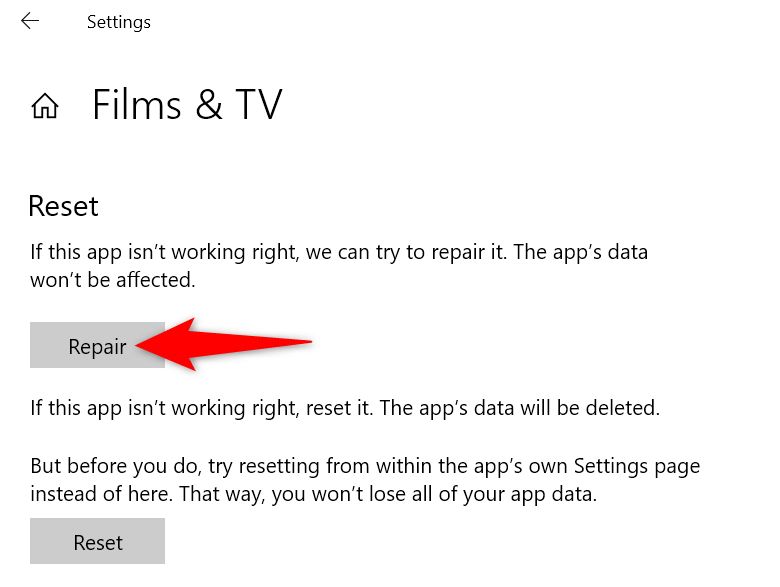780x587 pixels.
Task: Click the "Settings" window title text
Action: pos(118,22)
